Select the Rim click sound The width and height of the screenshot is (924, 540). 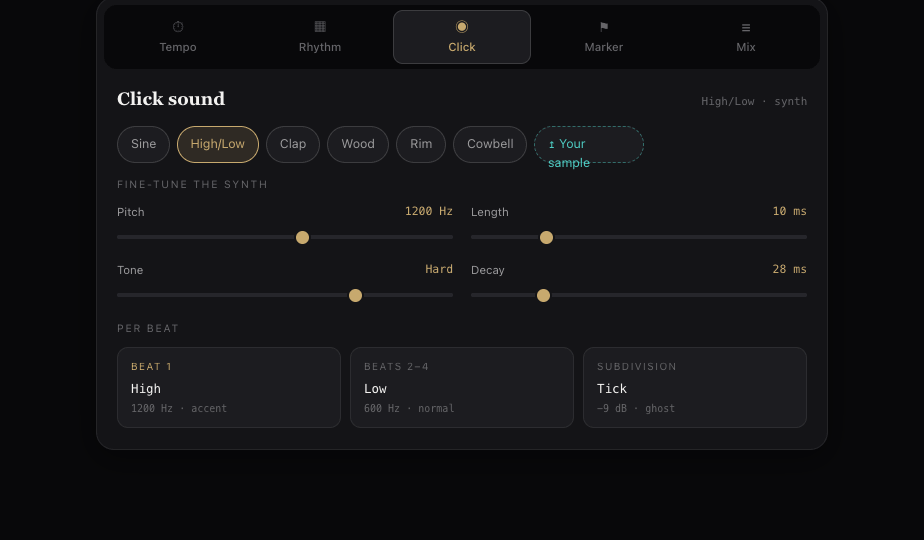[x=421, y=144]
